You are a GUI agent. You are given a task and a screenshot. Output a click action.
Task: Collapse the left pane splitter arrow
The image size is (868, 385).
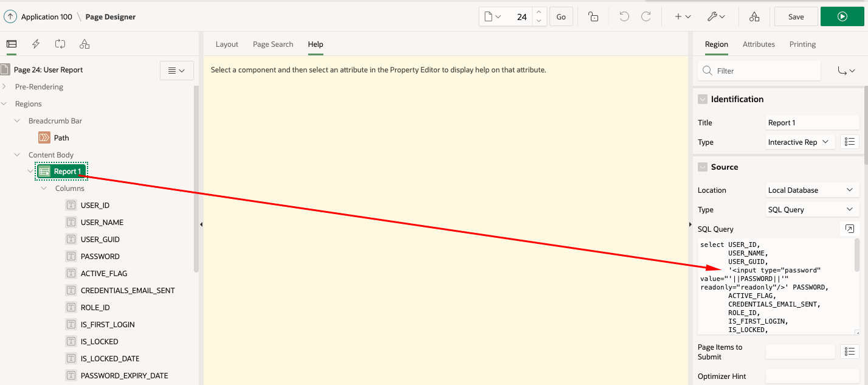201,224
